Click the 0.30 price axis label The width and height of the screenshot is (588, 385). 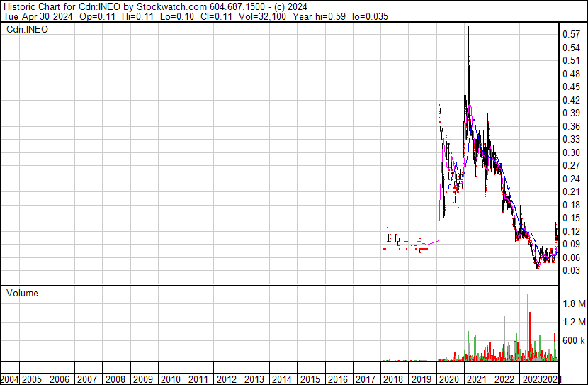(572, 152)
